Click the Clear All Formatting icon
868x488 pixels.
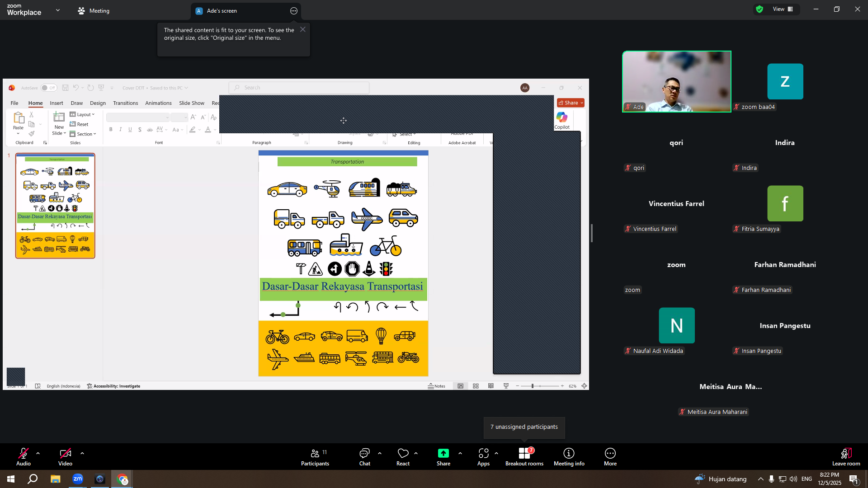[x=213, y=117]
